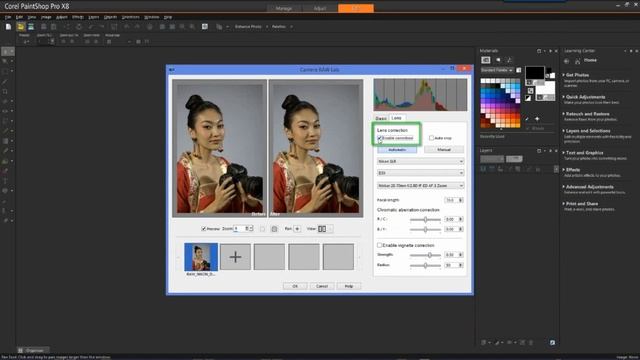Click the palette icon next to Standard Palette

click(518, 70)
